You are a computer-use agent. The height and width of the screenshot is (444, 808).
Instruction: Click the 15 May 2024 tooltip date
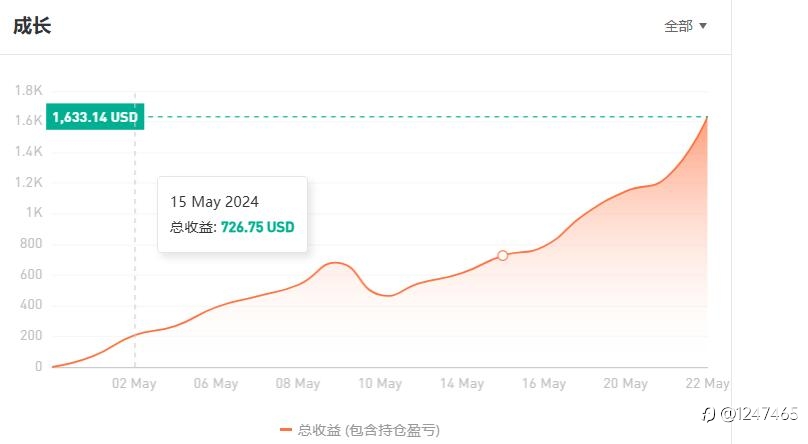point(214,202)
